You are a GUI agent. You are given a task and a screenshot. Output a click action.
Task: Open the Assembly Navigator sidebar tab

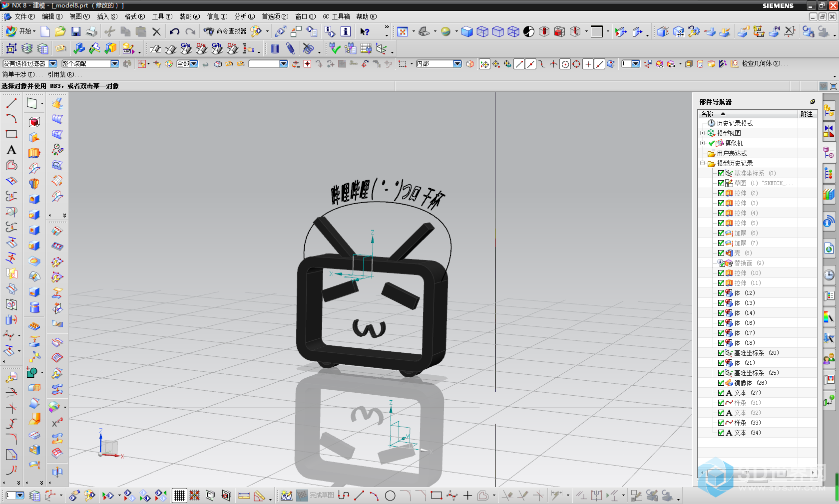tap(829, 110)
